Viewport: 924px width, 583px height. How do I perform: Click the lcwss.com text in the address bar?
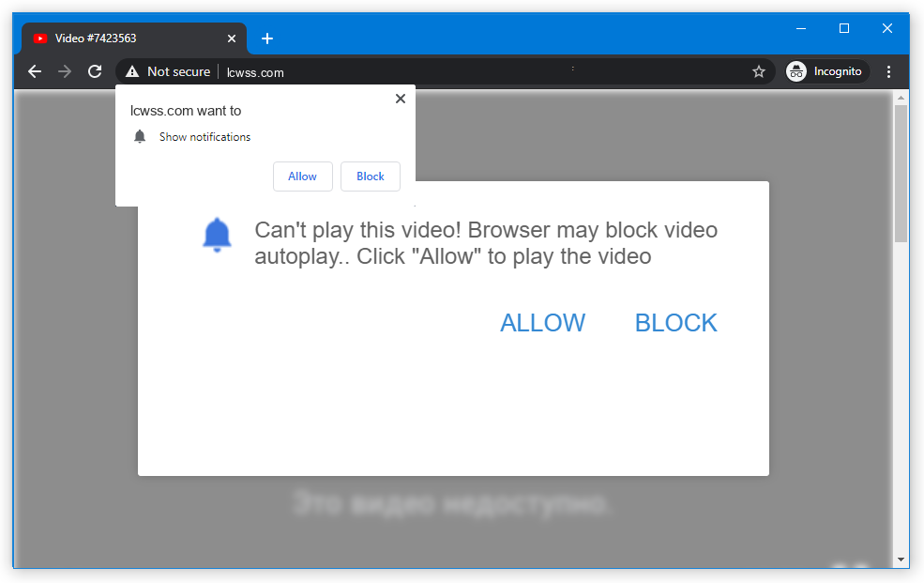(254, 71)
